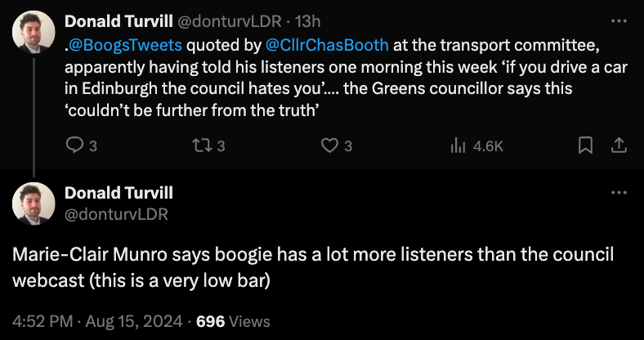Share the first tweet
Image resolution: width=644 pixels, height=340 pixels.
[x=619, y=146]
